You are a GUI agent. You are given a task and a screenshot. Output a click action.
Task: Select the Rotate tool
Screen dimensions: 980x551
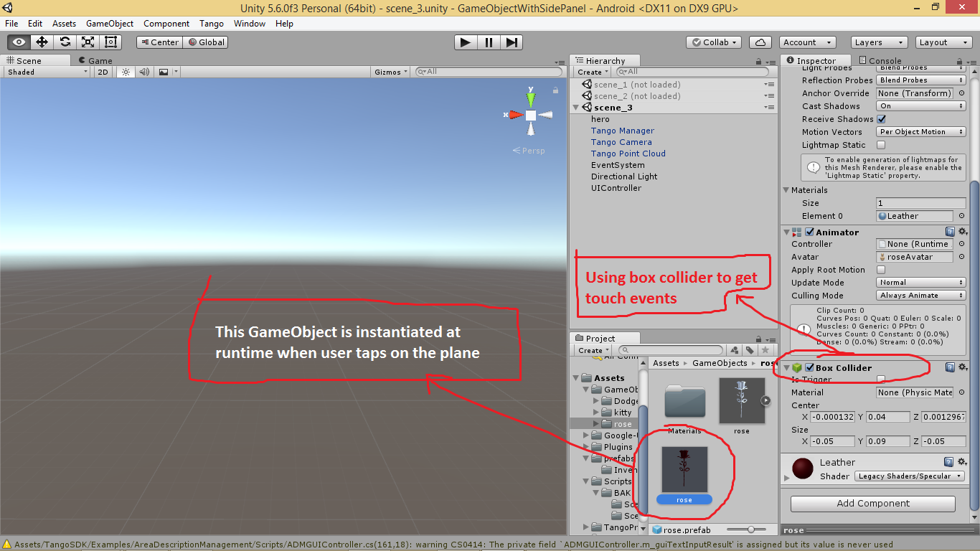[x=65, y=42]
